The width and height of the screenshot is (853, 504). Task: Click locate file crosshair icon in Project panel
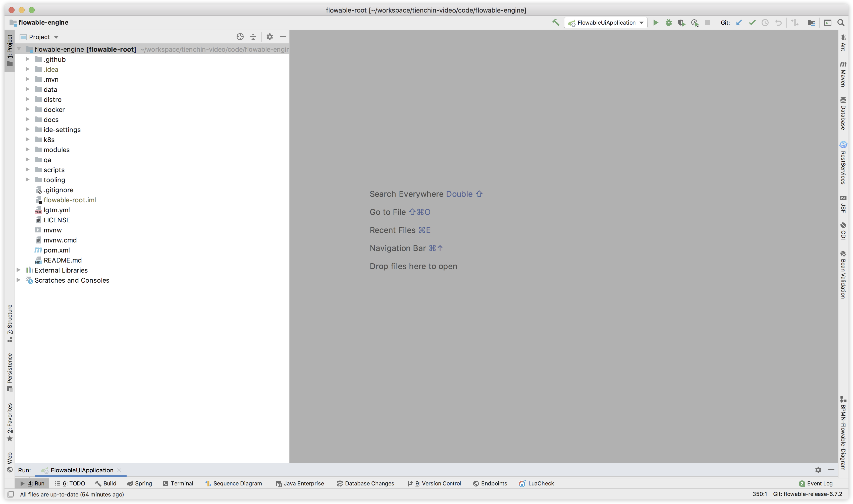click(240, 37)
